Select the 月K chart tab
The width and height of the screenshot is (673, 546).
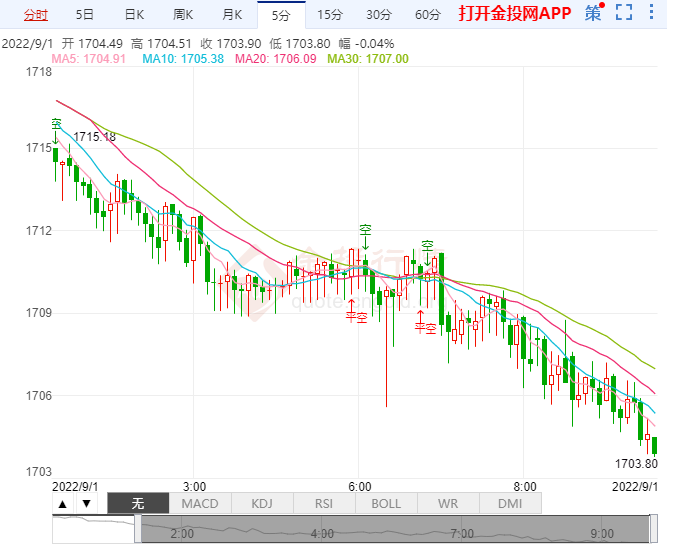coord(232,15)
